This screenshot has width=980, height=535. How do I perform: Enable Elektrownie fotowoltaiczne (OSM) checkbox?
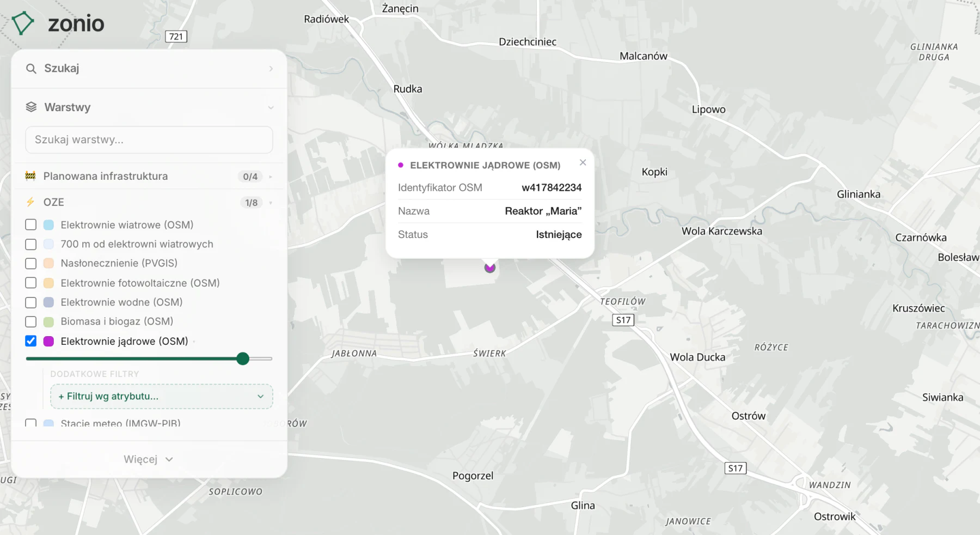point(31,283)
